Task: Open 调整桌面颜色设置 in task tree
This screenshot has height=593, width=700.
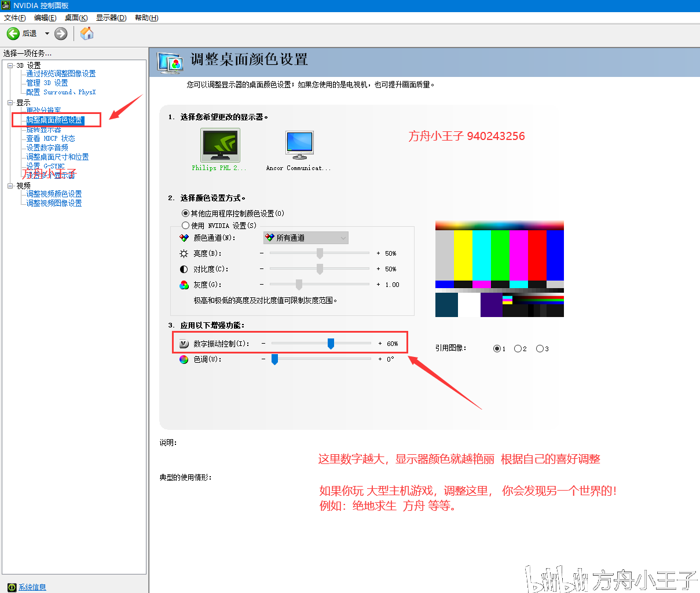Action: point(55,120)
